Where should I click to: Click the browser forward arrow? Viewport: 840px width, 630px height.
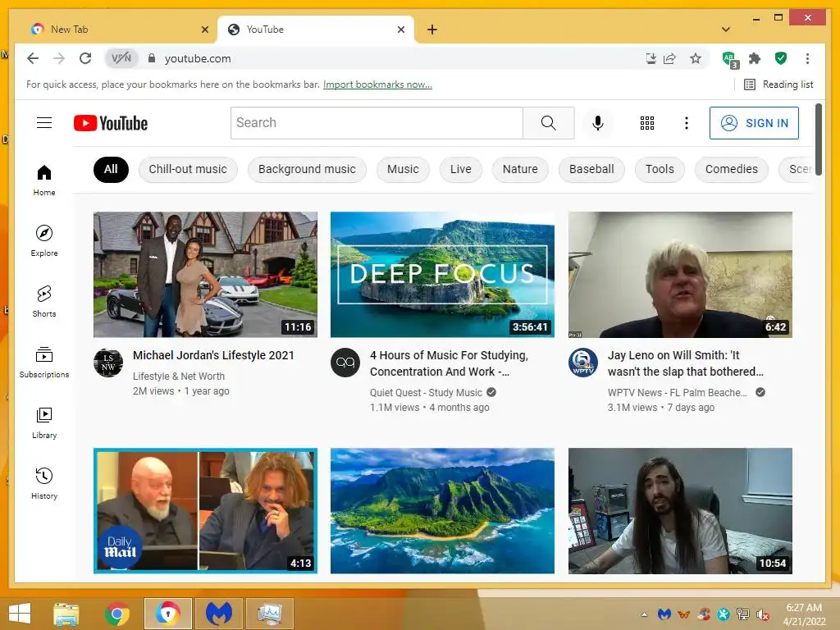point(59,58)
